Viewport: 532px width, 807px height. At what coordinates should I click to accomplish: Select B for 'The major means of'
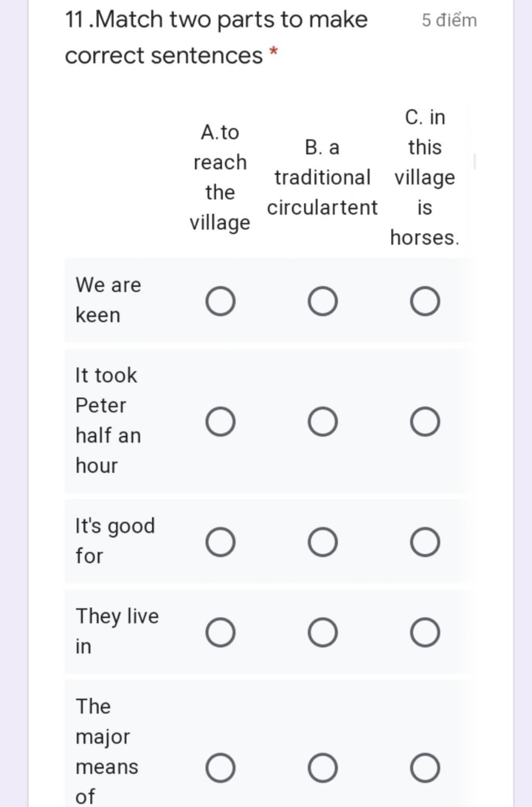pos(323,767)
